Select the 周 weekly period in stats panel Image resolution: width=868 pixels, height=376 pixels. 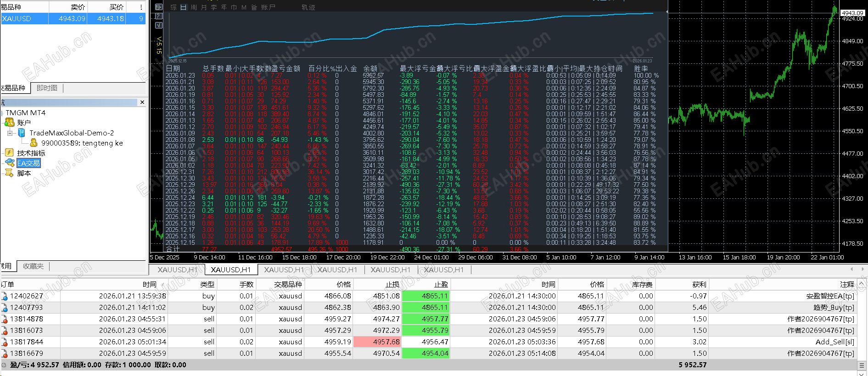194,7
